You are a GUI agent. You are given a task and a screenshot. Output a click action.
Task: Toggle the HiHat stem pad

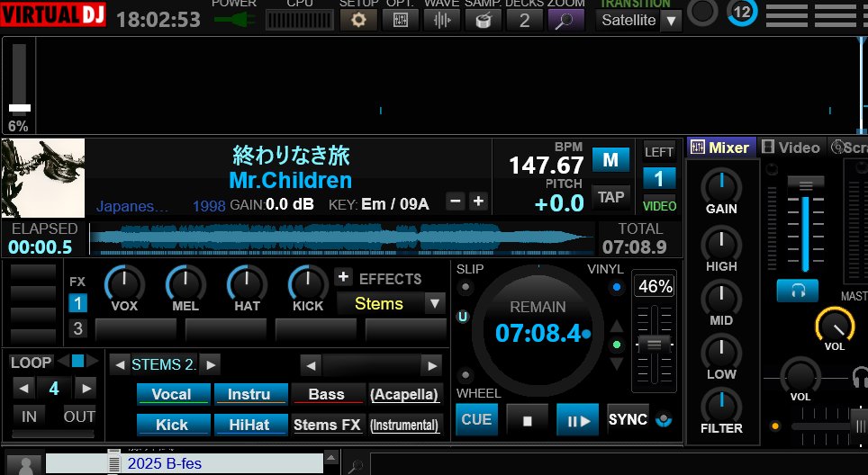click(251, 425)
